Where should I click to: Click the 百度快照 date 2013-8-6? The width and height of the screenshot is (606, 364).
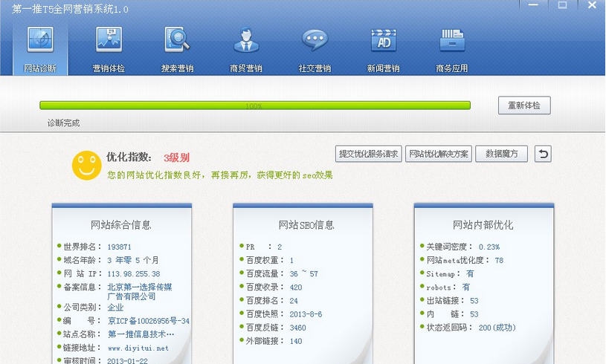[306, 314]
